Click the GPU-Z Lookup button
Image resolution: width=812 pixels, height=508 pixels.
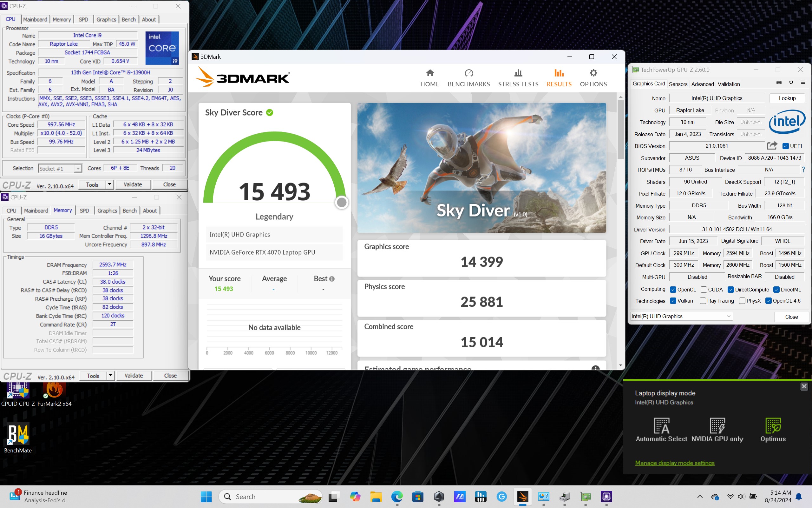[x=787, y=98]
